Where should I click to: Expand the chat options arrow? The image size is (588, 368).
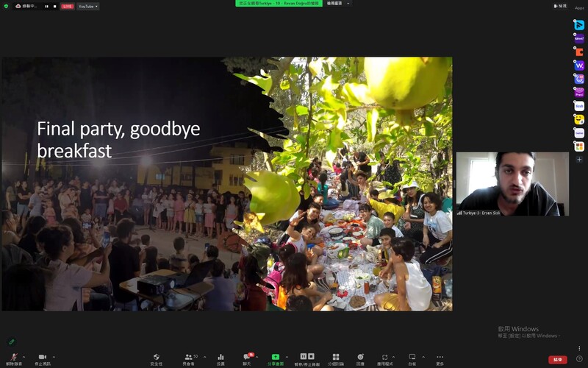[257, 357]
